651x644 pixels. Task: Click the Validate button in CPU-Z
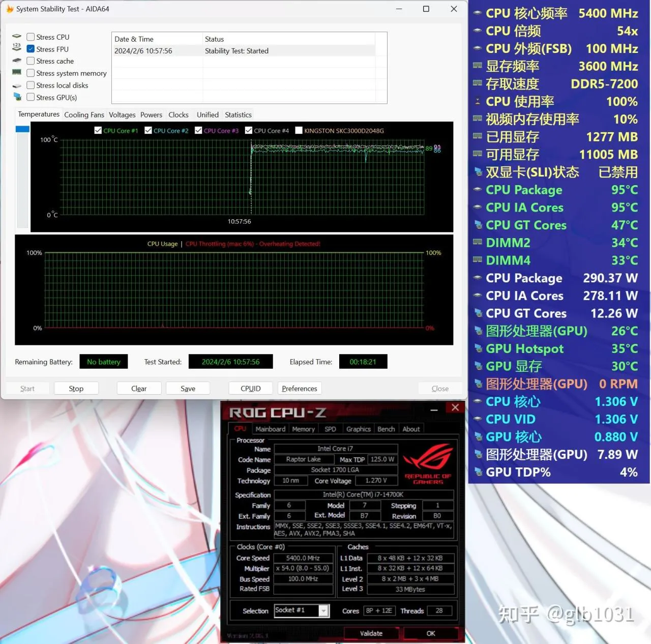(371, 633)
